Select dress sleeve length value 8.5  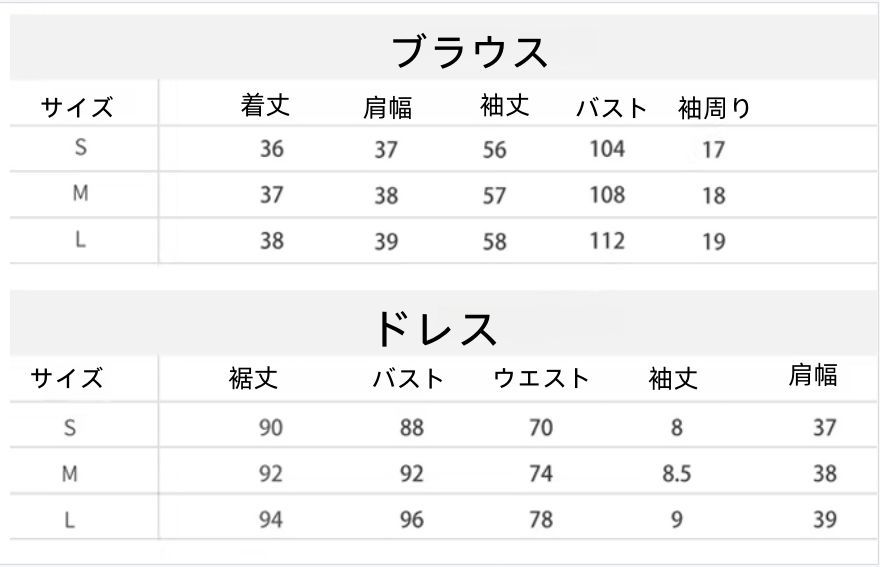coord(676,473)
